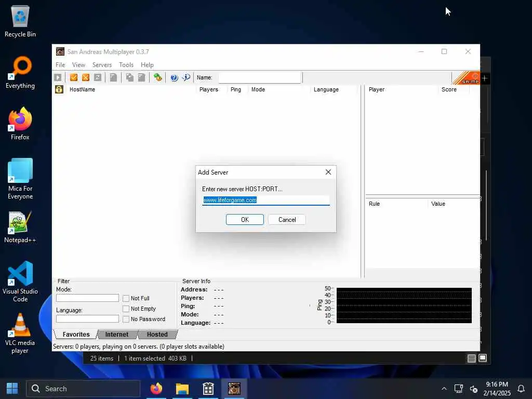Switch to the Favorites tab
The image size is (532, 399).
[76, 335]
